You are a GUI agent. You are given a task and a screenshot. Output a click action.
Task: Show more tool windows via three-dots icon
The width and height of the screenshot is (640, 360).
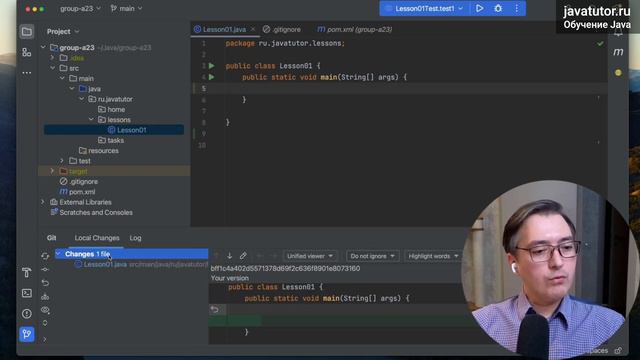click(x=27, y=73)
